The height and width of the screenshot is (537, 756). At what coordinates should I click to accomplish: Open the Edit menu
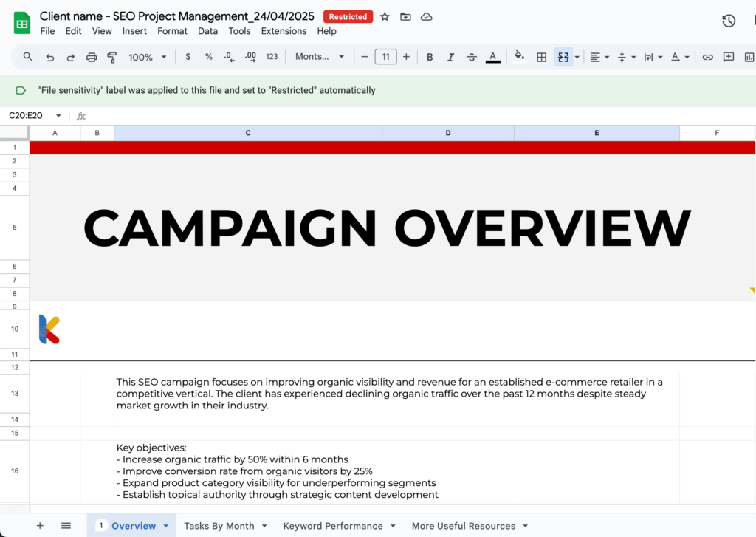(73, 31)
